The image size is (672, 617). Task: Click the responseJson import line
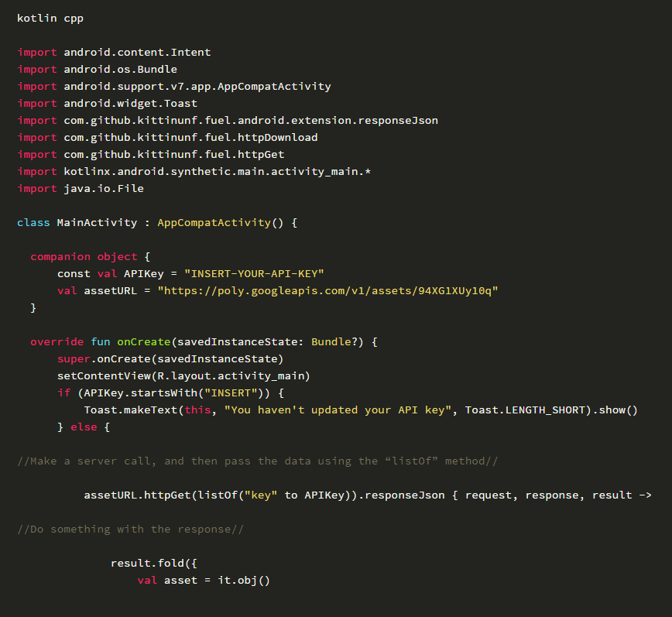pyautogui.click(x=227, y=120)
